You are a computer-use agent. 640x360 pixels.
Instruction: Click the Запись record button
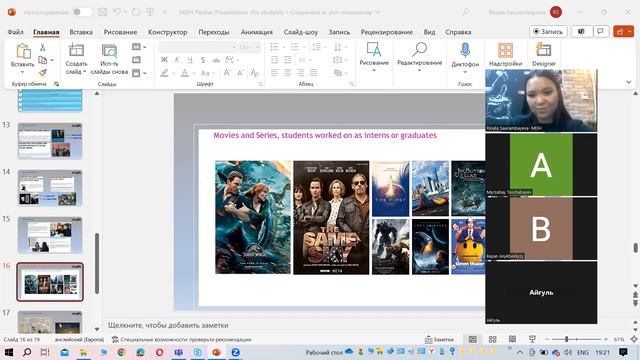click(548, 31)
